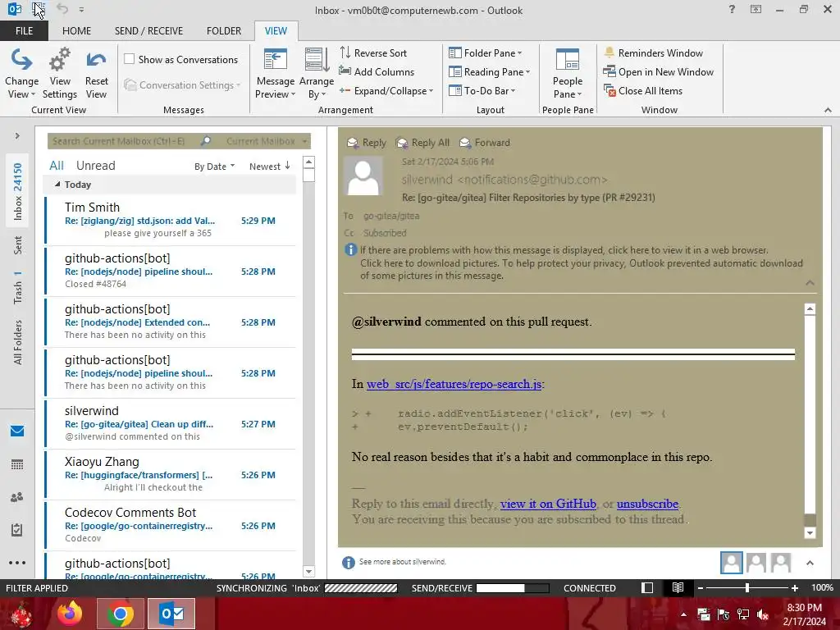Screen dimensions: 840x630
Task: Toggle the Newest sort order
Action: [x=269, y=167]
